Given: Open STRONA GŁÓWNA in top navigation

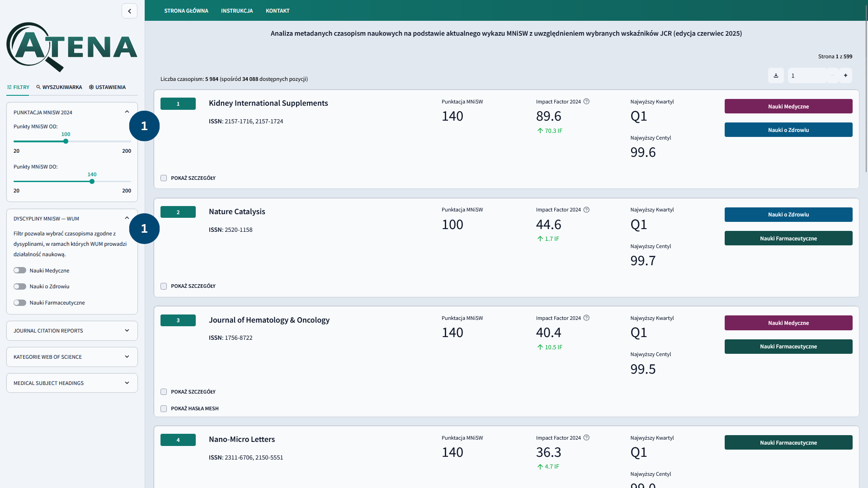Looking at the screenshot, I should 186,11.
